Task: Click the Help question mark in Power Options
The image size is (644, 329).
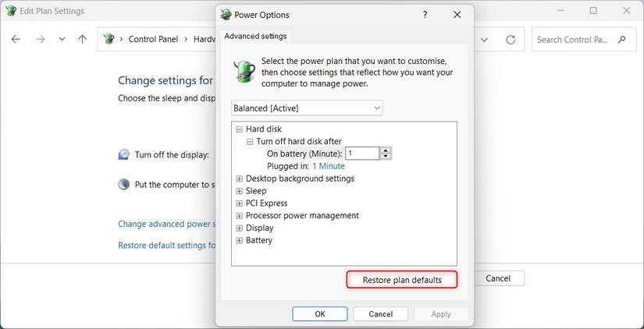Action: [425, 14]
